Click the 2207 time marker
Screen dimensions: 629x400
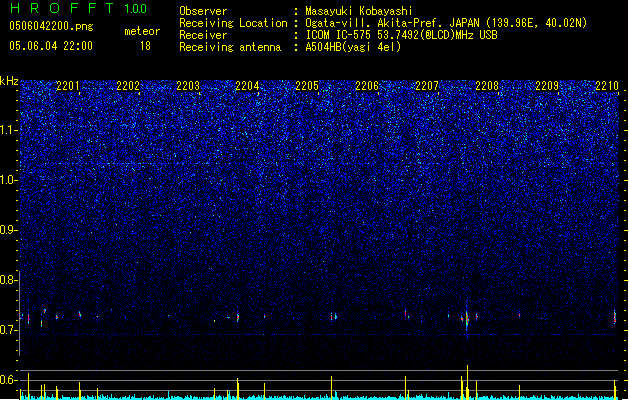click(427, 86)
